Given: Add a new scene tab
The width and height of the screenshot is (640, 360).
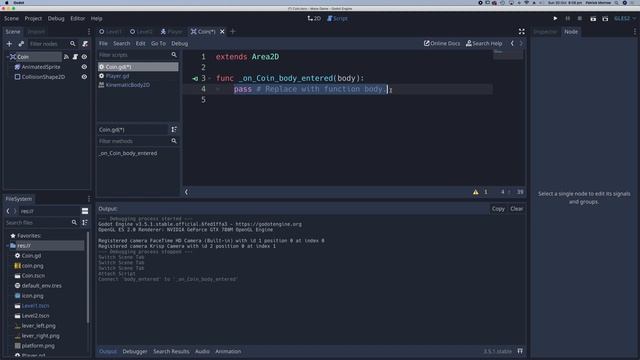Looking at the screenshot, I should tap(233, 31).
